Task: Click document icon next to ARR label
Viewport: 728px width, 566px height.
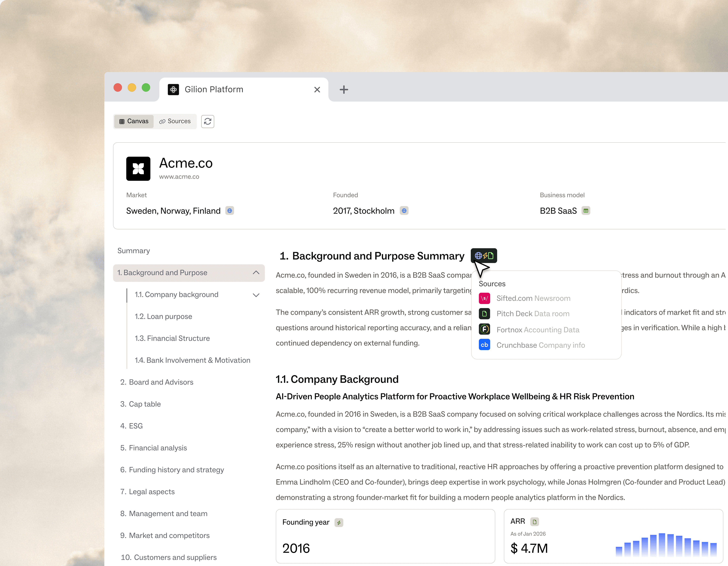Action: click(x=534, y=521)
